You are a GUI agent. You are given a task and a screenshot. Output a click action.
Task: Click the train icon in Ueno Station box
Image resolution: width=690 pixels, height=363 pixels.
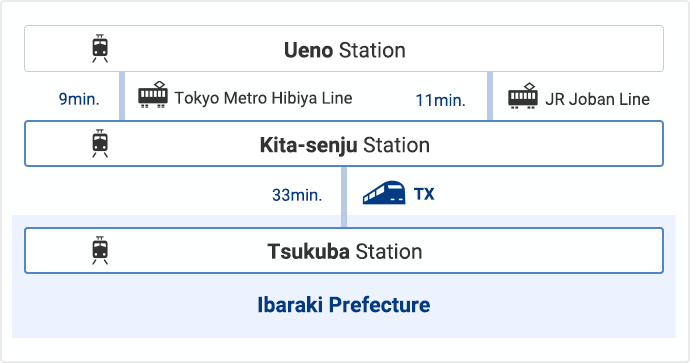tap(100, 48)
